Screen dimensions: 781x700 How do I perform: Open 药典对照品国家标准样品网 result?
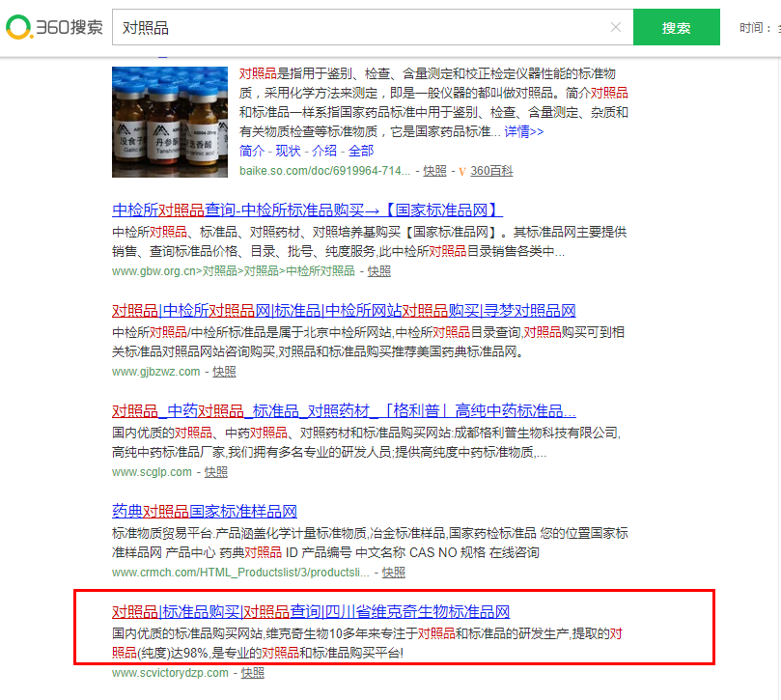(205, 512)
